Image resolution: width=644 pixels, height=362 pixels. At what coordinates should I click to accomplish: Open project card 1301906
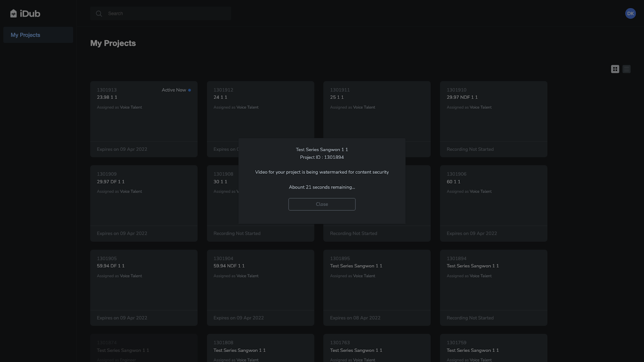pyautogui.click(x=493, y=204)
